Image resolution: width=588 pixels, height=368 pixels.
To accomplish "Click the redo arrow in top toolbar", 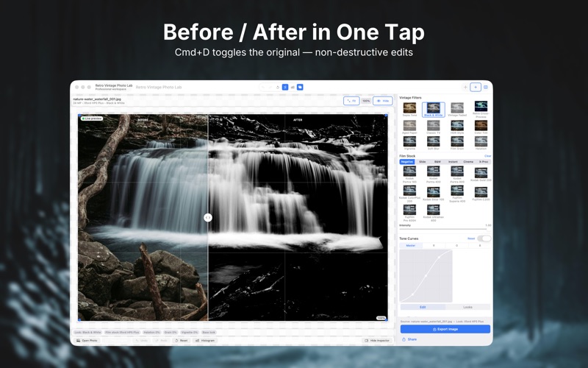I will pyautogui.click(x=270, y=87).
